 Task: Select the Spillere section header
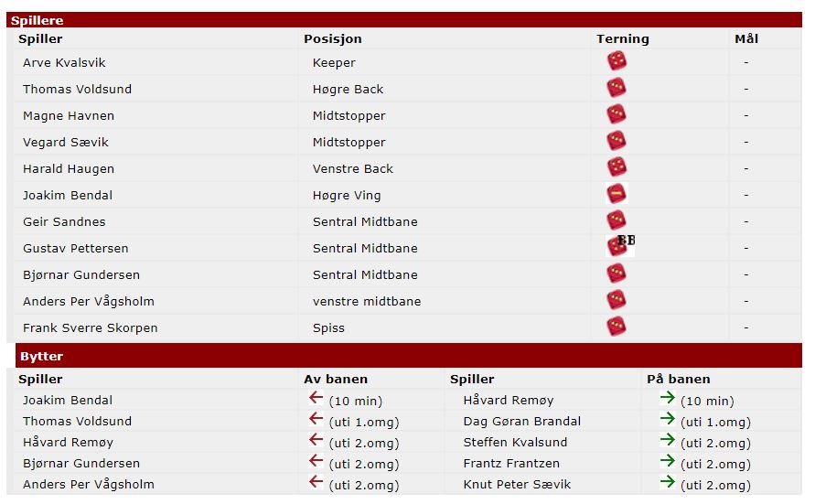pyautogui.click(x=38, y=20)
